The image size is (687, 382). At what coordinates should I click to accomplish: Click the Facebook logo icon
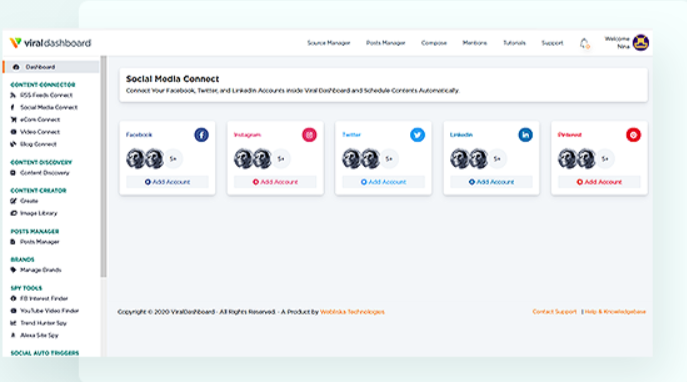tap(202, 135)
